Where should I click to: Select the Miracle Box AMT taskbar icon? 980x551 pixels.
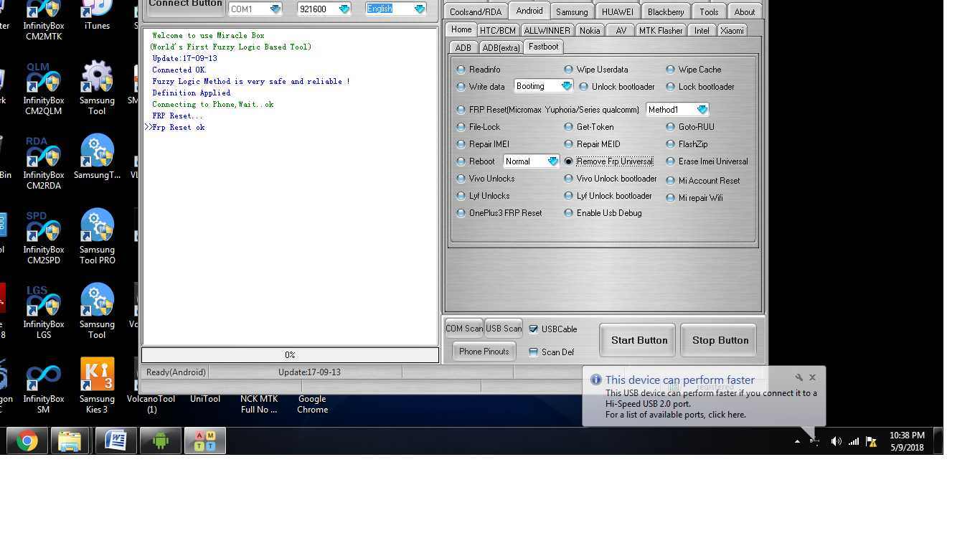point(205,441)
